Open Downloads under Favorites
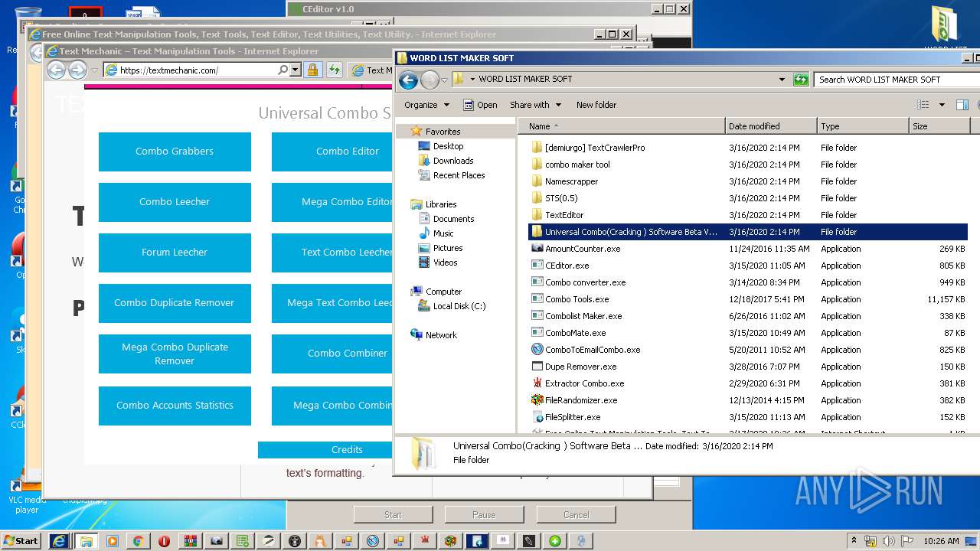The image size is (980, 551). [x=453, y=161]
